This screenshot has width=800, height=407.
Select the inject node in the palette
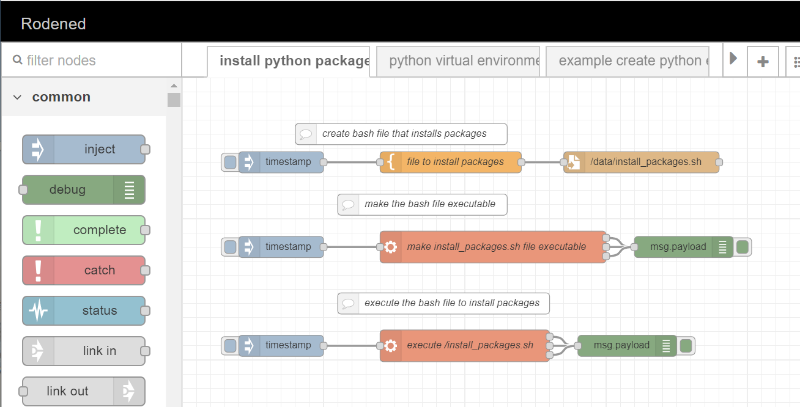[84, 149]
